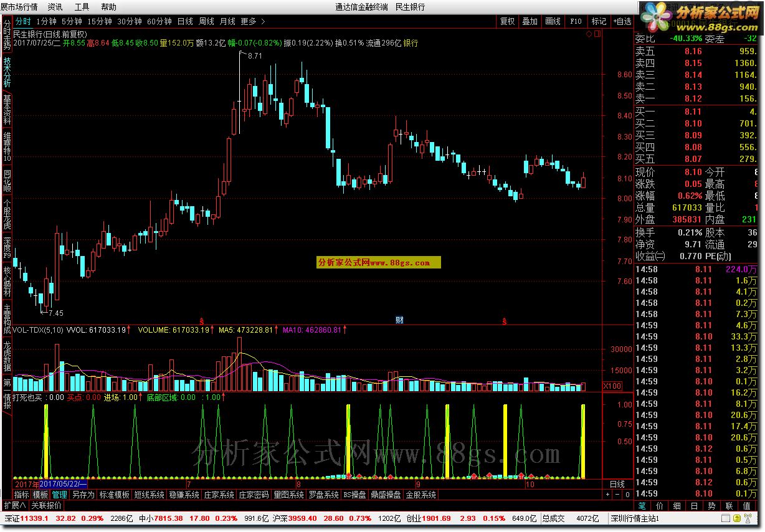
Task: Open 基本资料 sidebar tab
Action: pos(7,109)
